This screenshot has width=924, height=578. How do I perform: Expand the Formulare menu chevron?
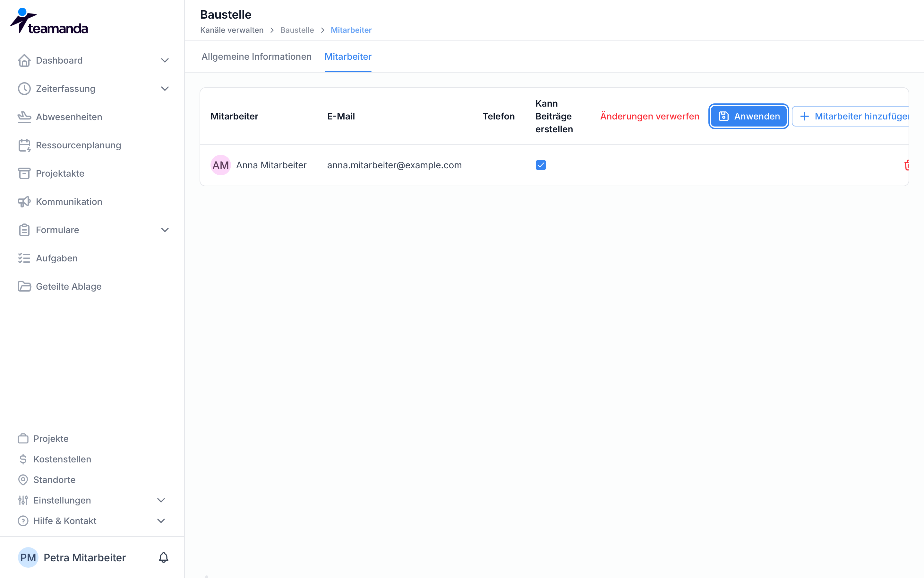(165, 230)
